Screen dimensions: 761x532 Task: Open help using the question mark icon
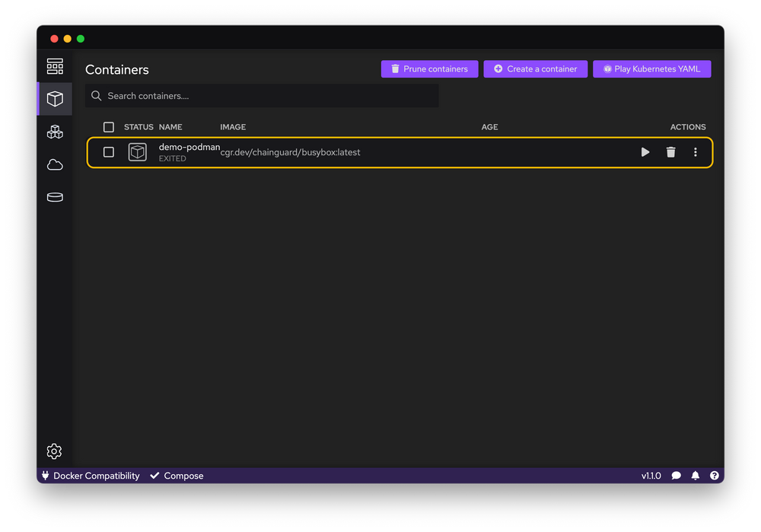point(714,475)
